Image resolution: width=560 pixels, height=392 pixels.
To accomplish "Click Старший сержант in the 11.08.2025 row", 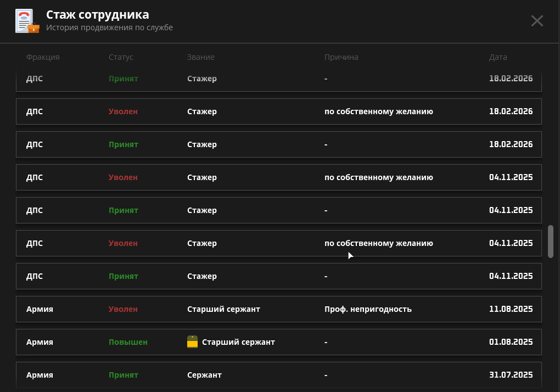I will (x=223, y=309).
